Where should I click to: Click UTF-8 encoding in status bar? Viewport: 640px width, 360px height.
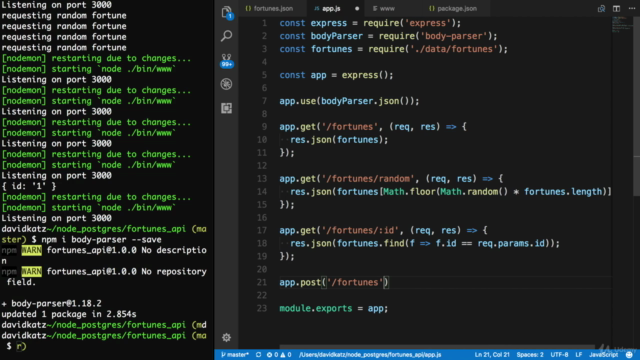(559, 355)
